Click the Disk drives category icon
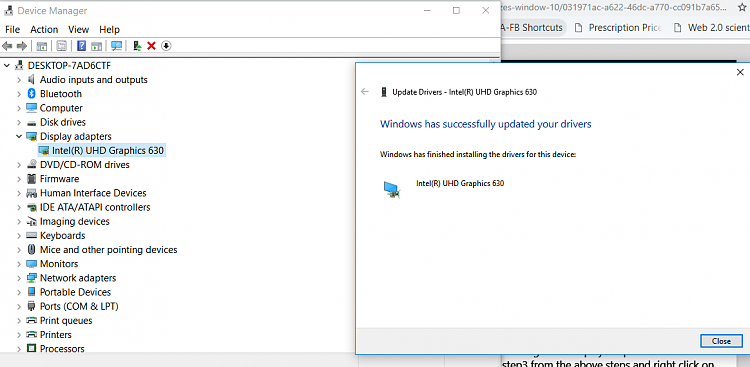 [x=32, y=122]
